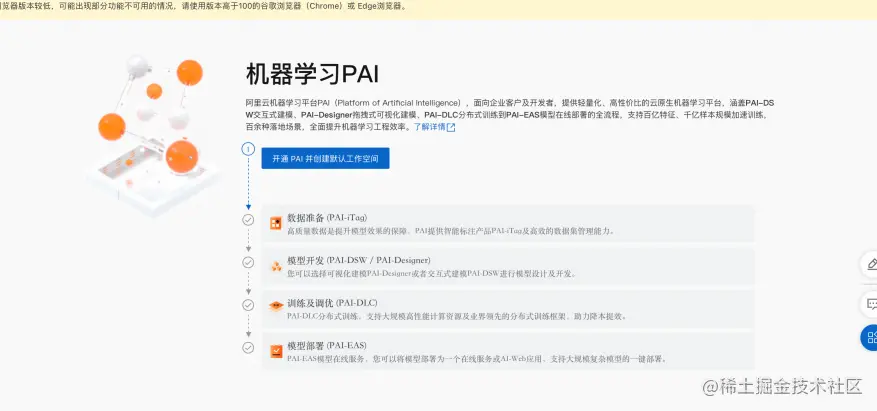Select the 模型开发 (PAI-DSW / PAI-Designer) heading

tap(359, 260)
